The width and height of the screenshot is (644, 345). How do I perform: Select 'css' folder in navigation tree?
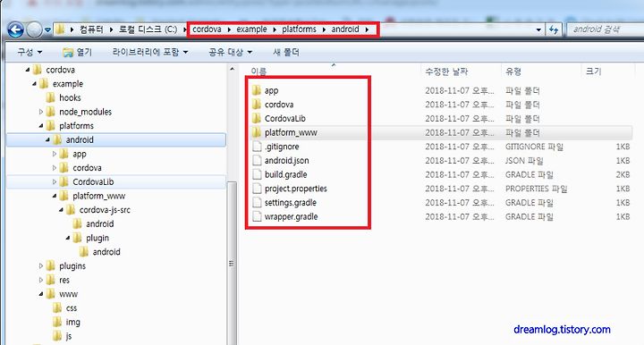click(x=65, y=308)
